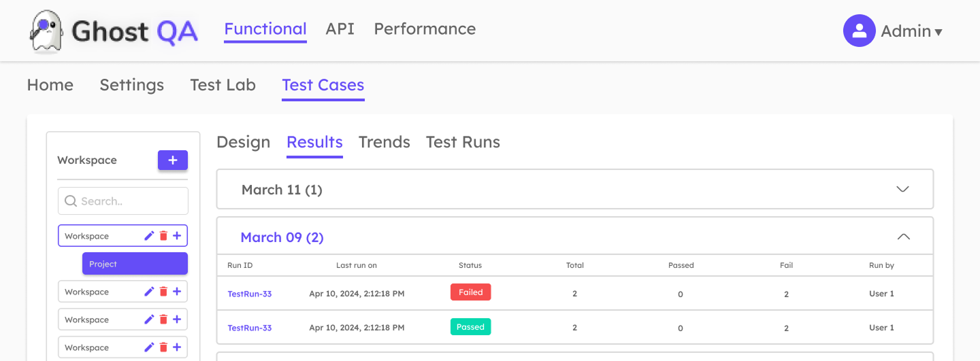Delete the workspace directly below Project
980x361 pixels.
(163, 292)
